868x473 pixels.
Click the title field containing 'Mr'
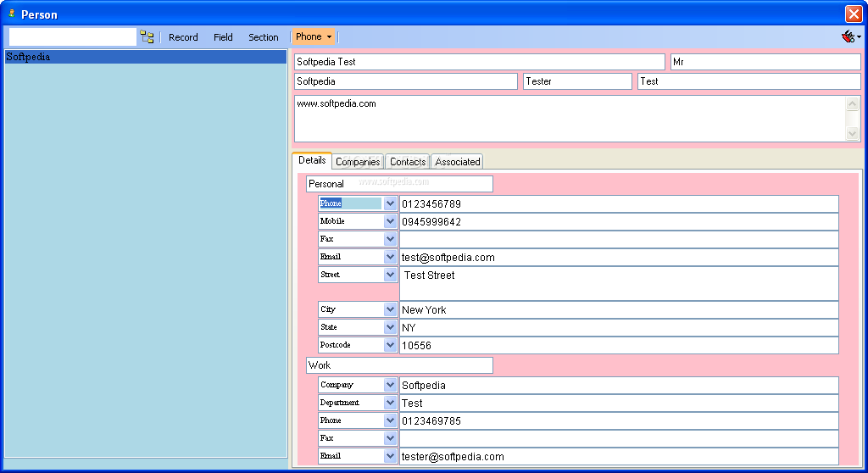pos(765,62)
